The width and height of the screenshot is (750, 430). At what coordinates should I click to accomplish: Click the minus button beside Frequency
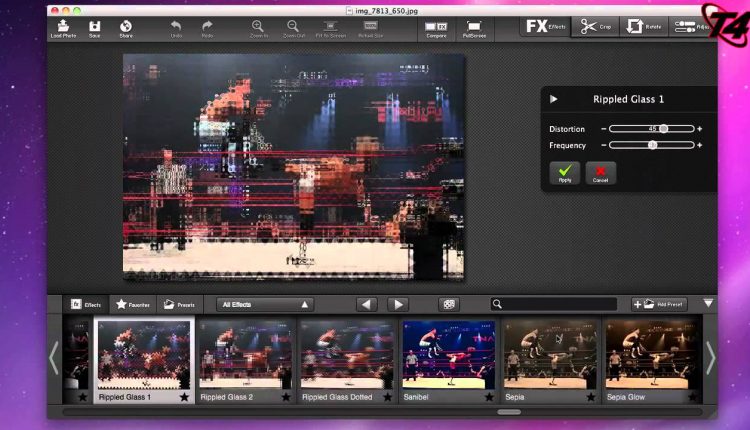604,145
